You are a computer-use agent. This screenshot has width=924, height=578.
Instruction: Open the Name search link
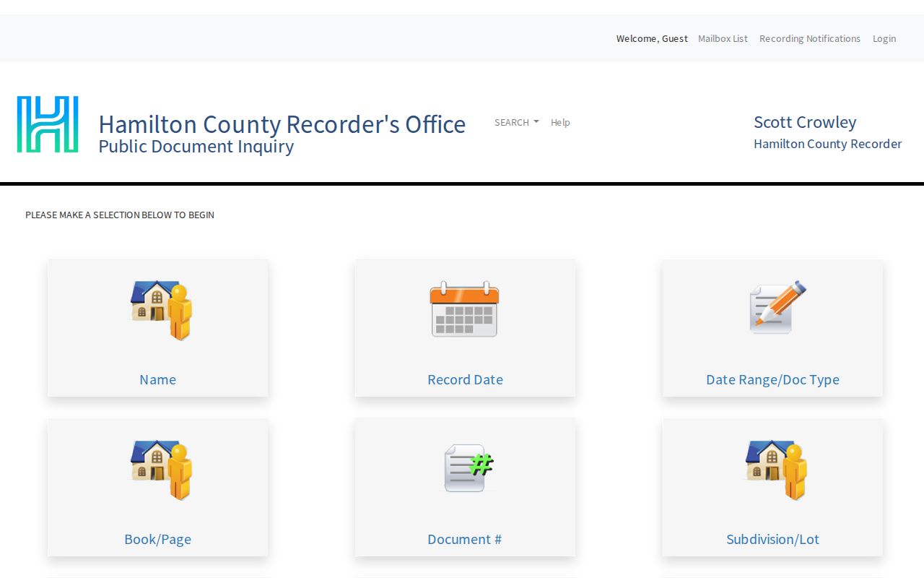pyautogui.click(x=158, y=379)
